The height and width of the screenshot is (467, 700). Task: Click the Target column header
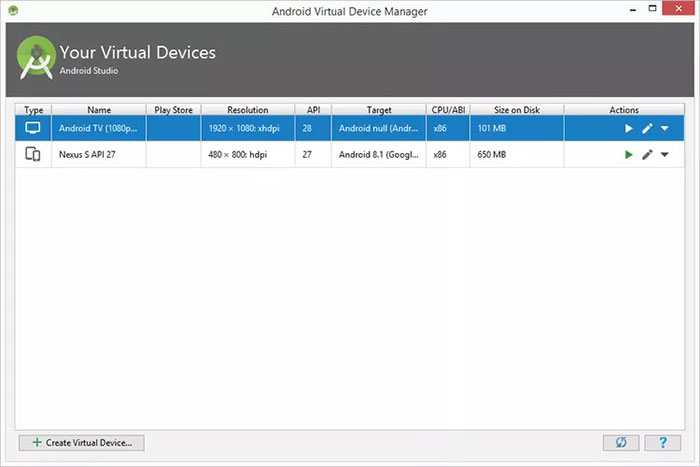(379, 110)
